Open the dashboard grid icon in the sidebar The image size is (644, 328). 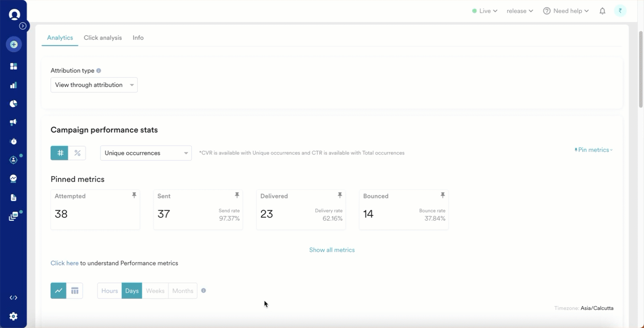click(13, 66)
